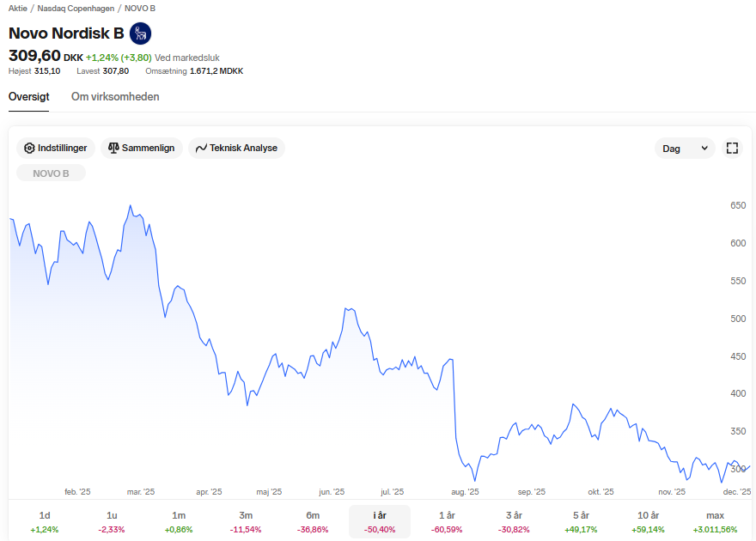The image size is (756, 541).
Task: Select 6m time range
Action: 313,522
